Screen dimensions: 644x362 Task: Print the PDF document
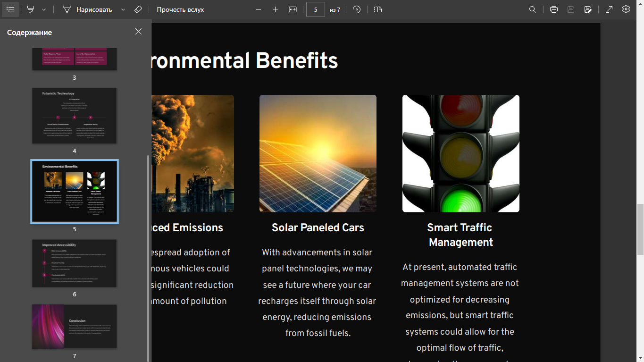pyautogui.click(x=554, y=9)
